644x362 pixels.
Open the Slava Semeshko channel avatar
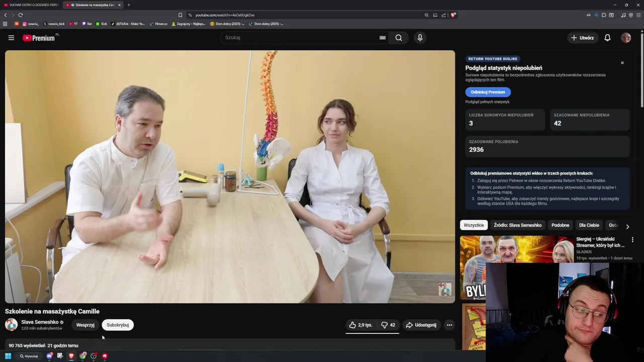tap(11, 325)
